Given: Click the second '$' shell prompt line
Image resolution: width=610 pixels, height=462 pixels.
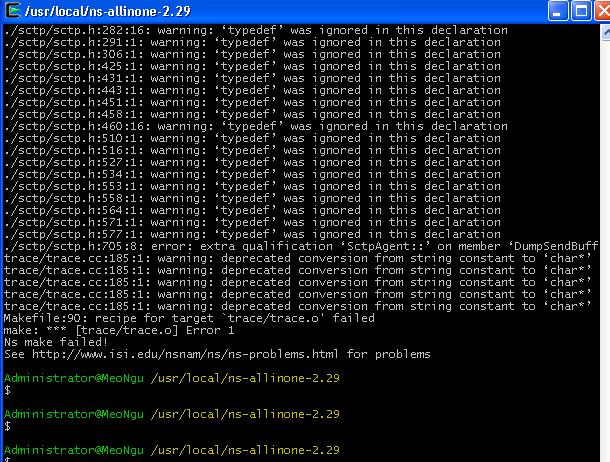Looking at the screenshot, I should click(7, 426).
